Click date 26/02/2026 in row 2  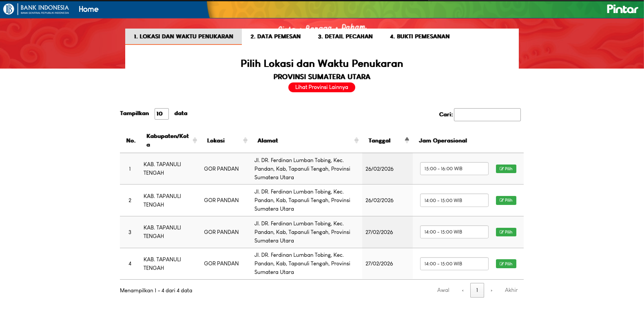(x=379, y=200)
